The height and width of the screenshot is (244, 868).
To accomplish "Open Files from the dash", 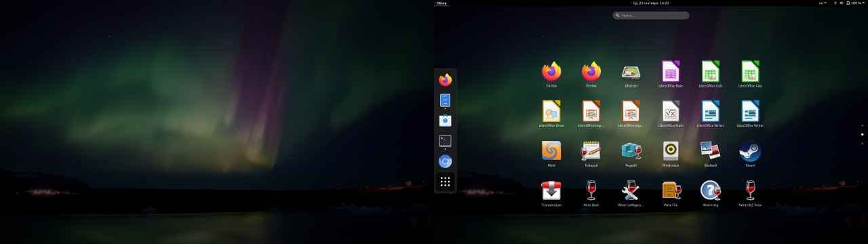I will tap(445, 100).
